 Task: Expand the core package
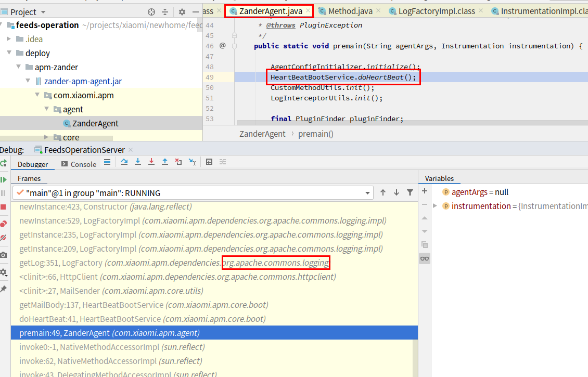click(46, 137)
